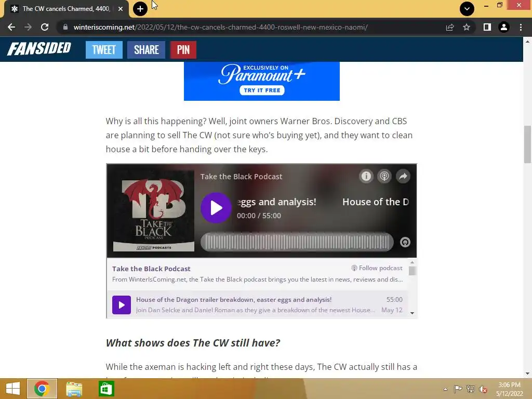Click the TWEET share button
The height and width of the screenshot is (399, 532).
pos(104,49)
